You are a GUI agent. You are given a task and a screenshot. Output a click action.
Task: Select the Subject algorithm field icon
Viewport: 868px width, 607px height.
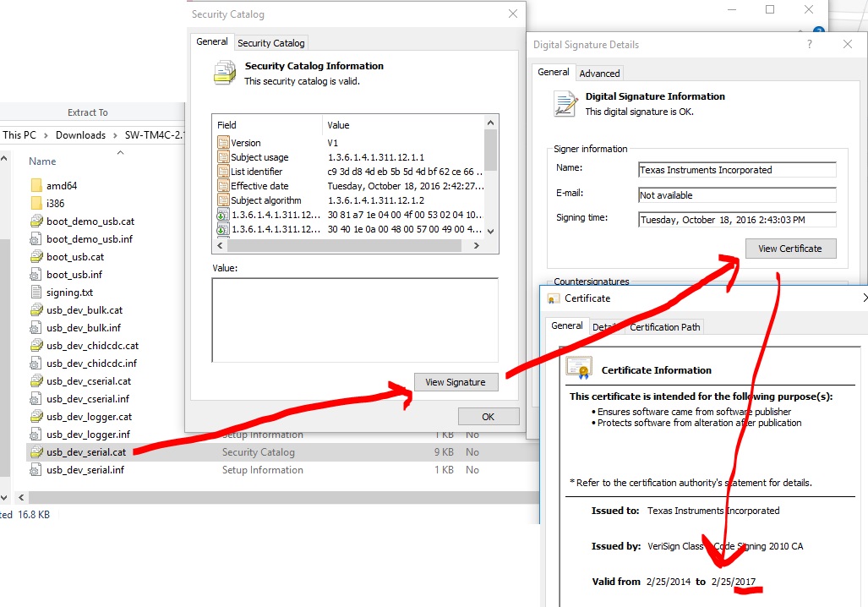pos(223,200)
